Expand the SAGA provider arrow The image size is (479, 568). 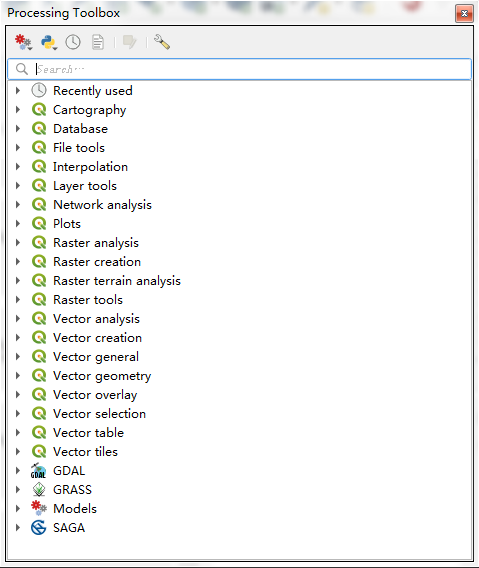[x=18, y=527]
